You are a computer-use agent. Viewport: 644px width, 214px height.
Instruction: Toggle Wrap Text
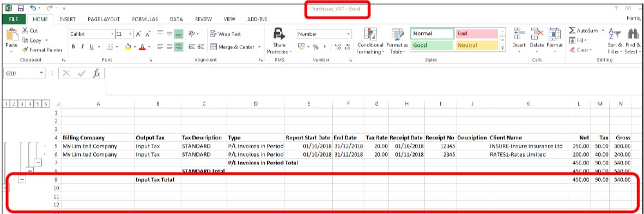pos(225,34)
